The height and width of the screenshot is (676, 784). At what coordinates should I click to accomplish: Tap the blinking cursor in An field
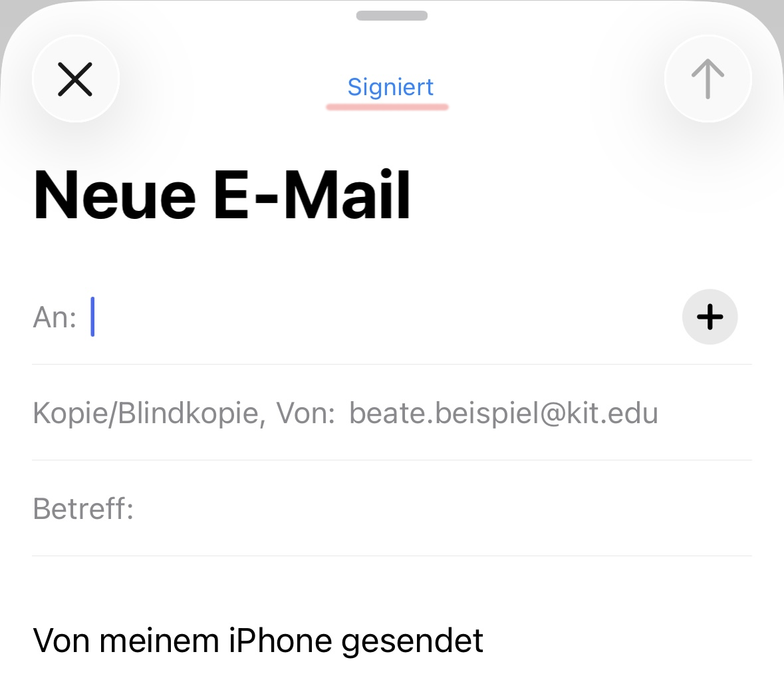[x=93, y=317]
